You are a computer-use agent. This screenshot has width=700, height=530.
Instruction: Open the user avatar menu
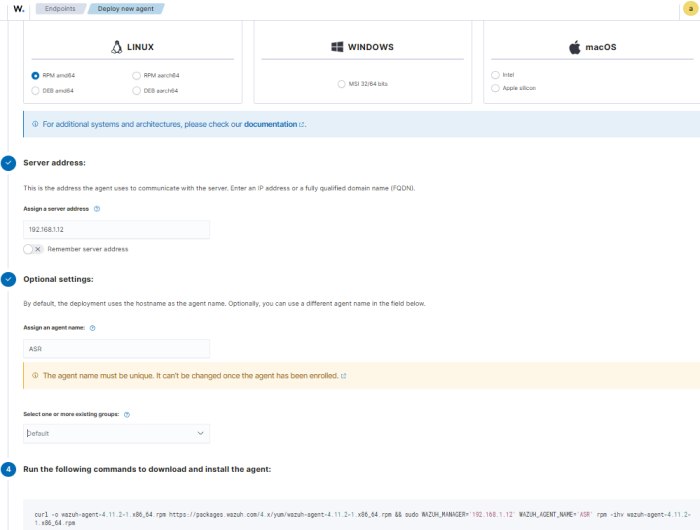pos(690,8)
